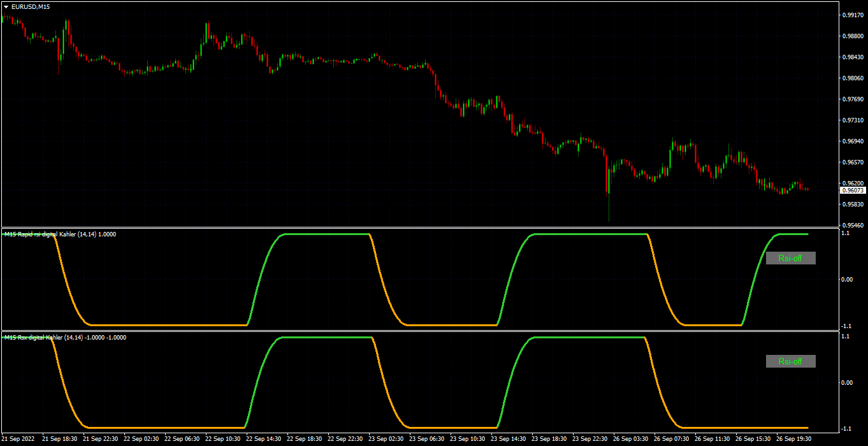This screenshot has height=446, width=868.
Task: Click the 21 Sep 2022 date label
Action: coord(18,439)
